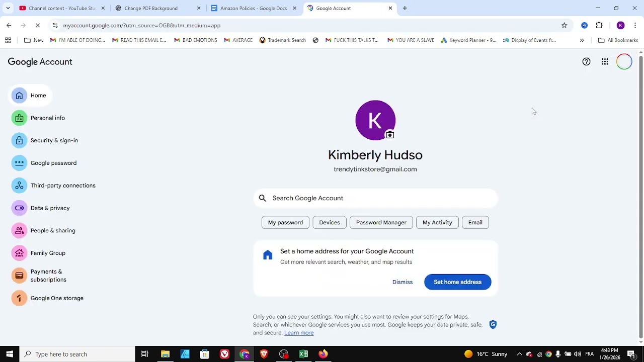Viewport: 644px width, 362px height.
Task: Click the Email quick chip
Action: tap(475, 222)
